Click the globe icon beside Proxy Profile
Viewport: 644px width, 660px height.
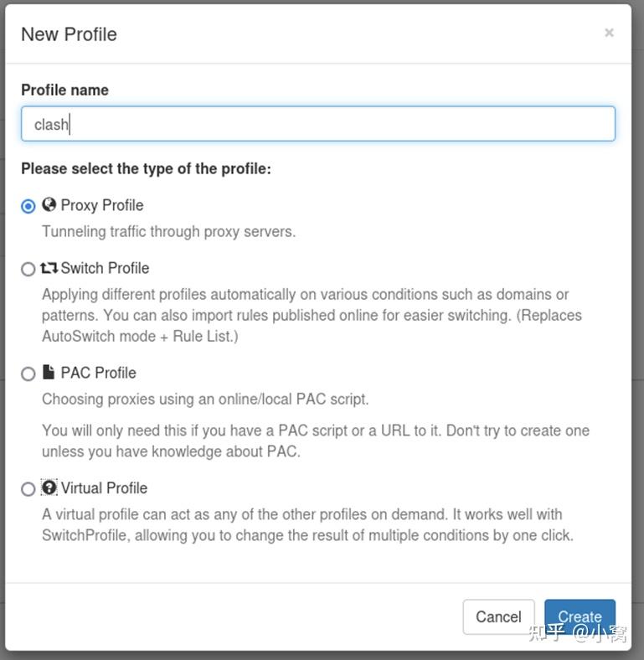tap(49, 205)
